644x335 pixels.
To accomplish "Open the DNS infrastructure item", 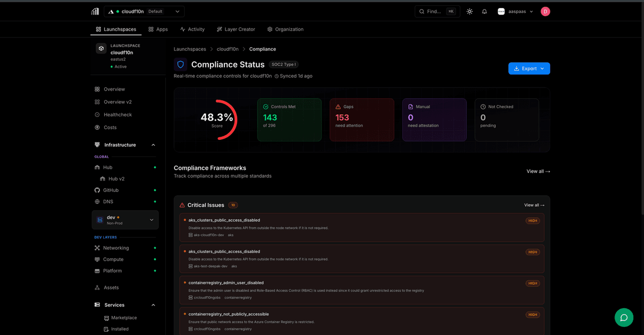I will pos(108,201).
